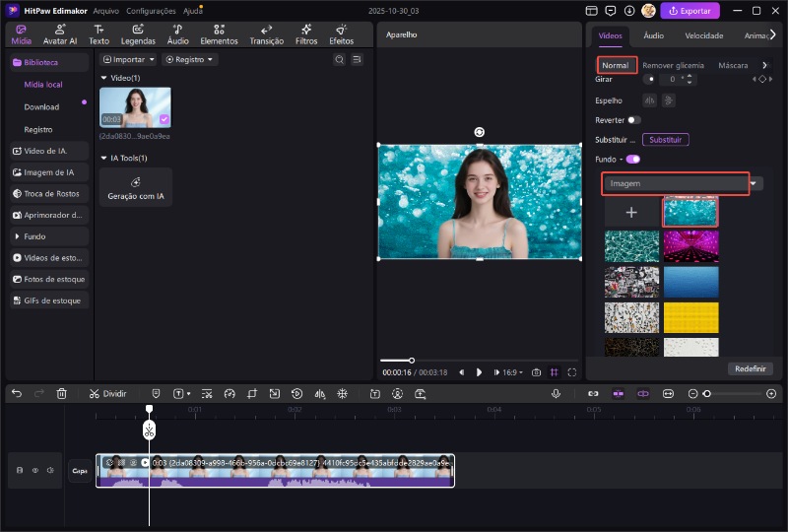Open the Registro dropdown in library toolbar
The image size is (788, 532).
pyautogui.click(x=190, y=60)
